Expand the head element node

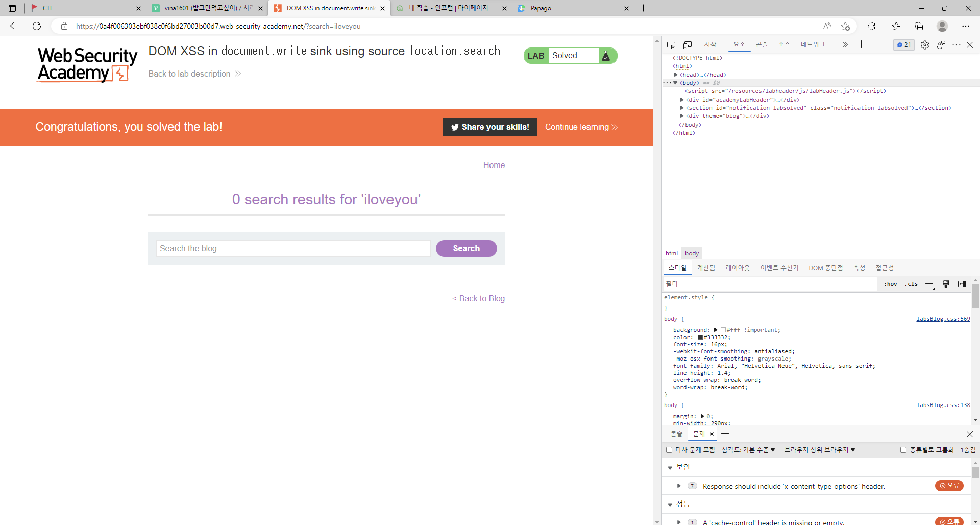676,75
